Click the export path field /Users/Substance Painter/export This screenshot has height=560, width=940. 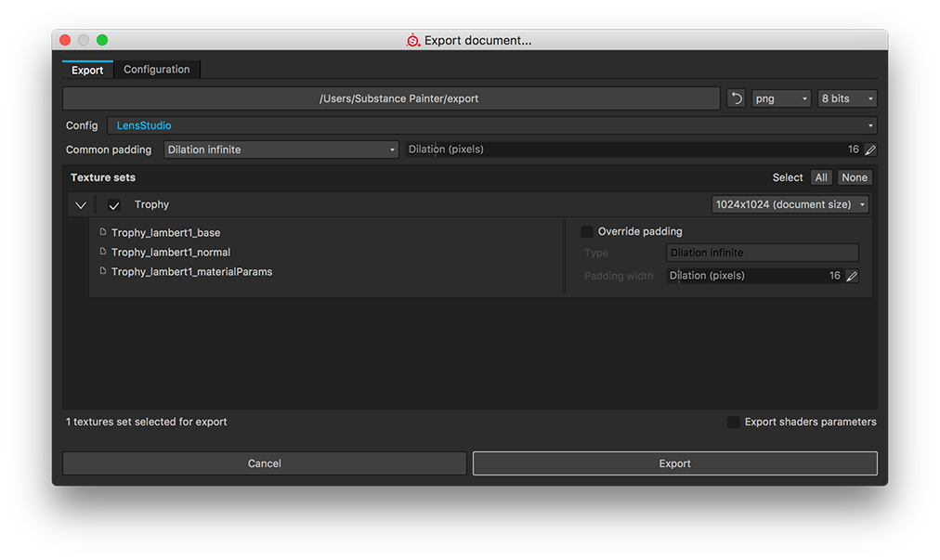391,98
